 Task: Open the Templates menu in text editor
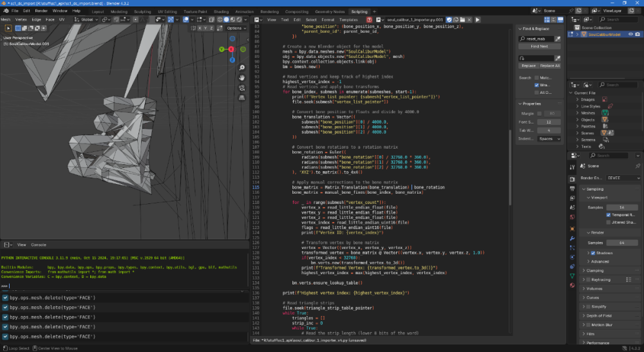tap(348, 20)
